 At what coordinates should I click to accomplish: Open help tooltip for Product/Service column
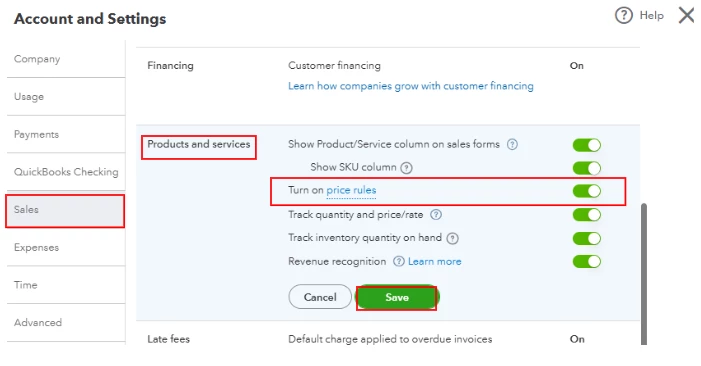pos(512,144)
